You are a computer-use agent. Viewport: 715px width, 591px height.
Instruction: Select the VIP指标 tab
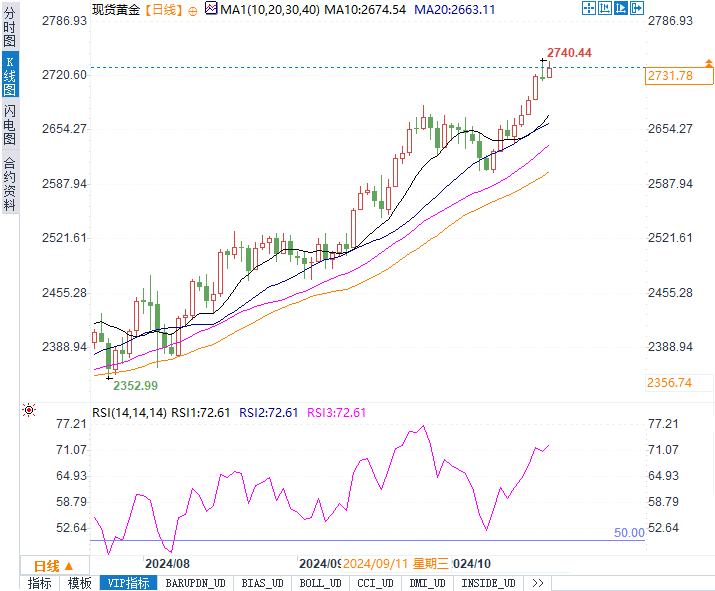[x=127, y=583]
